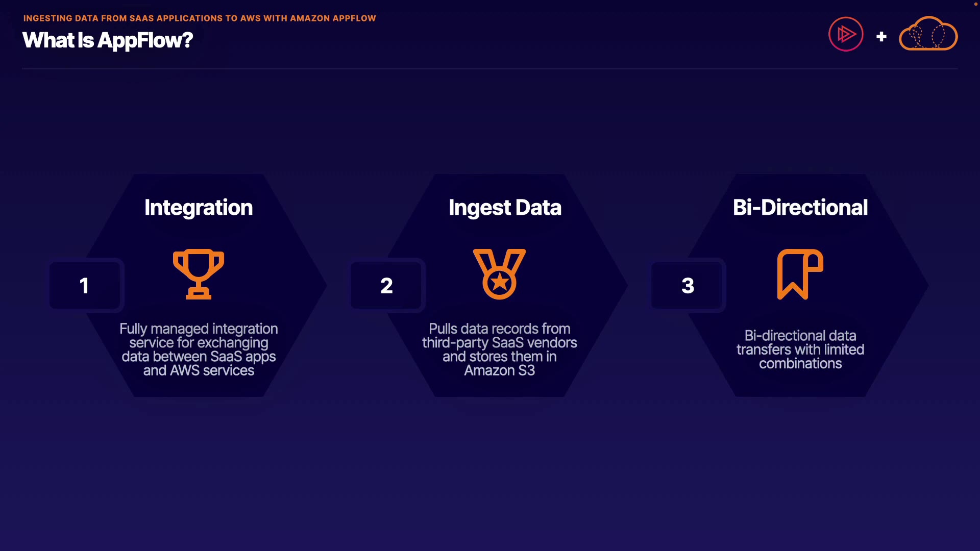Select the number 3 box

coord(688,285)
